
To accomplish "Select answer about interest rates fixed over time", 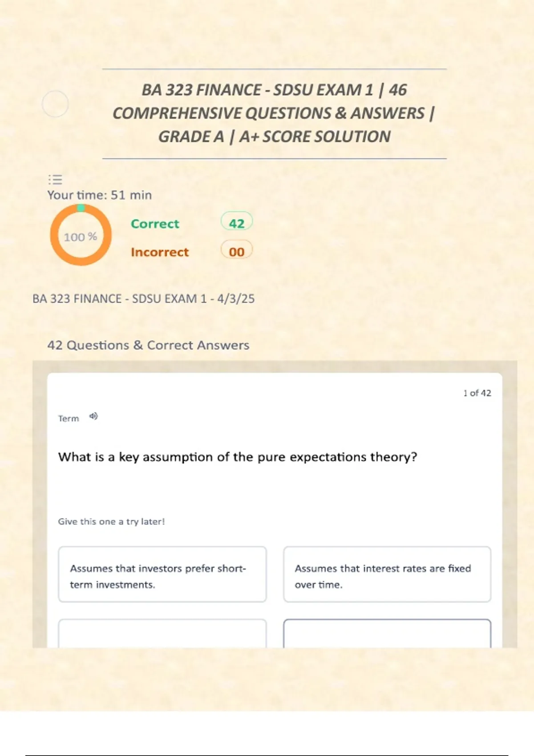I will pyautogui.click(x=387, y=575).
